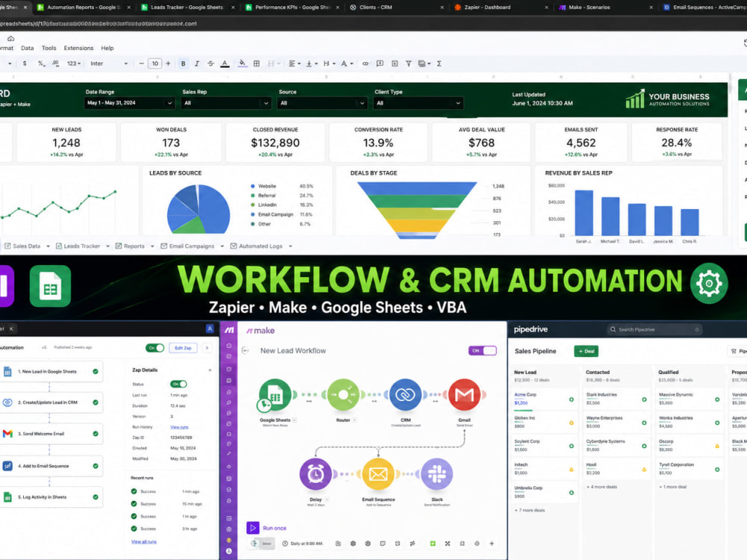Open the View all runs link
The width and height of the screenshot is (747, 560).
coord(143,542)
